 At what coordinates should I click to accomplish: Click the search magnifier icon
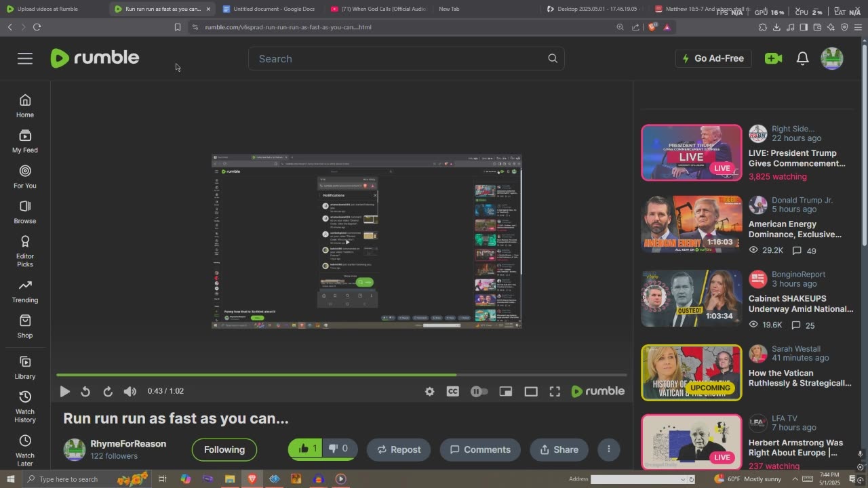[x=553, y=58]
